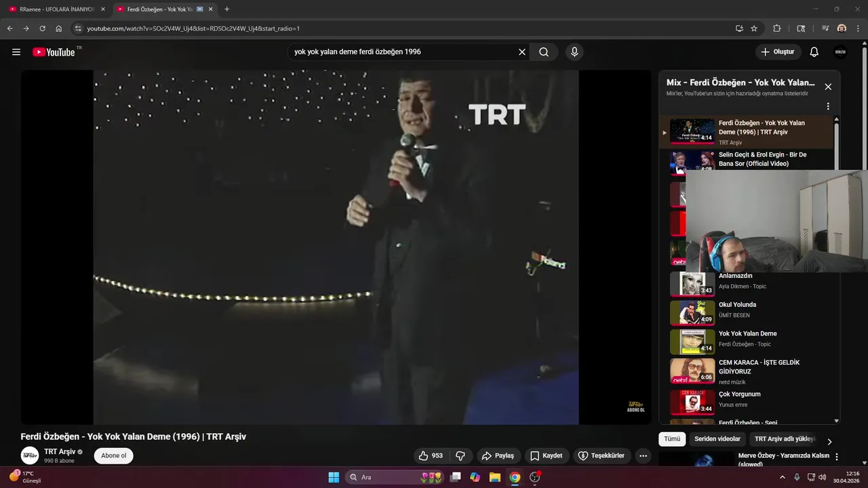Image resolution: width=868 pixels, height=488 pixels.
Task: Open Copilot from the taskbar
Action: [475, 477]
